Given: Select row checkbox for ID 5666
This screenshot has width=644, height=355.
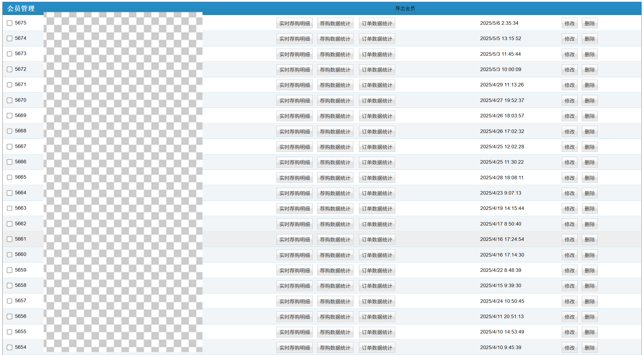Looking at the screenshot, I should [x=10, y=162].
